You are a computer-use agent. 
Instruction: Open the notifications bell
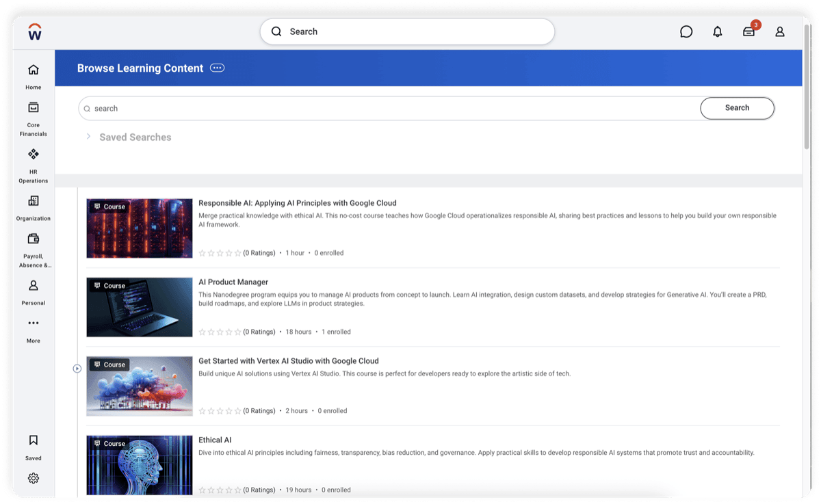(x=718, y=31)
